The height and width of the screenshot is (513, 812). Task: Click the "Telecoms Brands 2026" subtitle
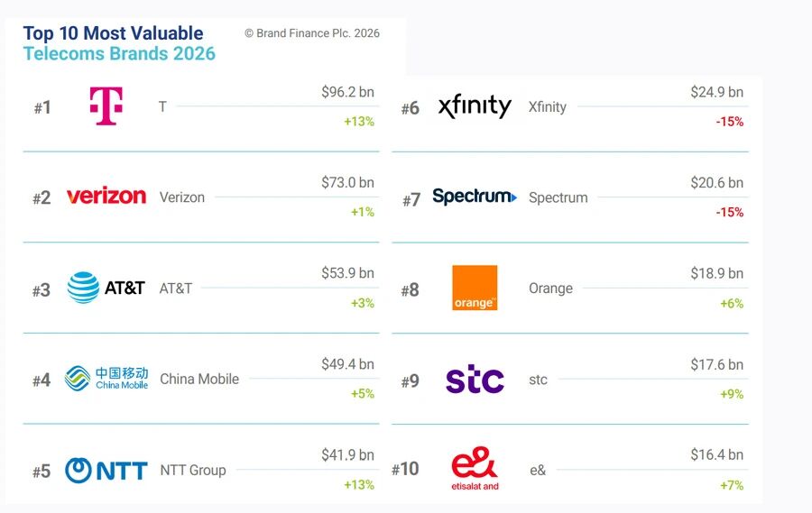click(119, 53)
